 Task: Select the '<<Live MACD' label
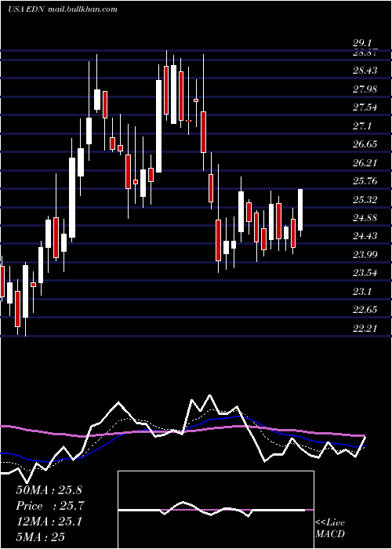330,528
